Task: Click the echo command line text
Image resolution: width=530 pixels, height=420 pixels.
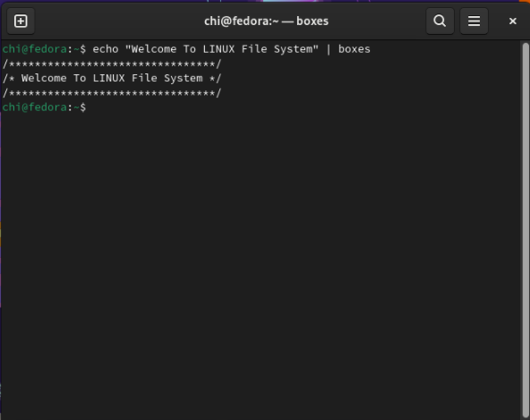Action: (x=231, y=49)
